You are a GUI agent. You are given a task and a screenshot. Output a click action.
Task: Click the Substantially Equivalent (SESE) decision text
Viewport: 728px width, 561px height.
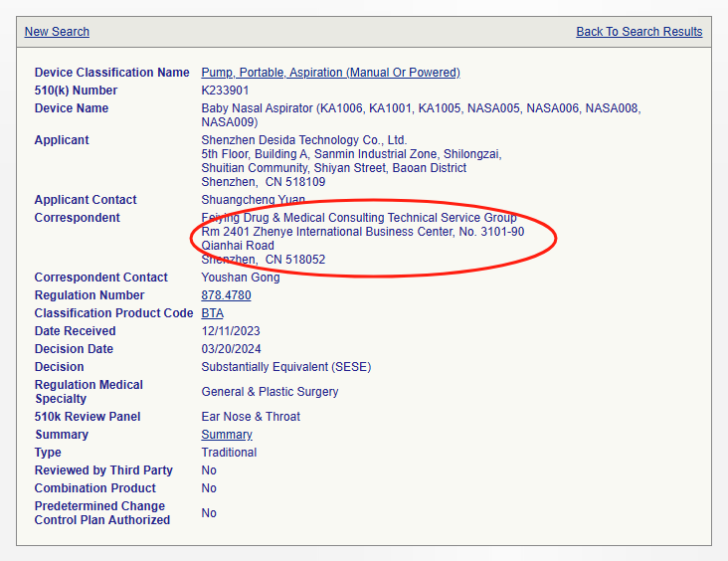285,367
